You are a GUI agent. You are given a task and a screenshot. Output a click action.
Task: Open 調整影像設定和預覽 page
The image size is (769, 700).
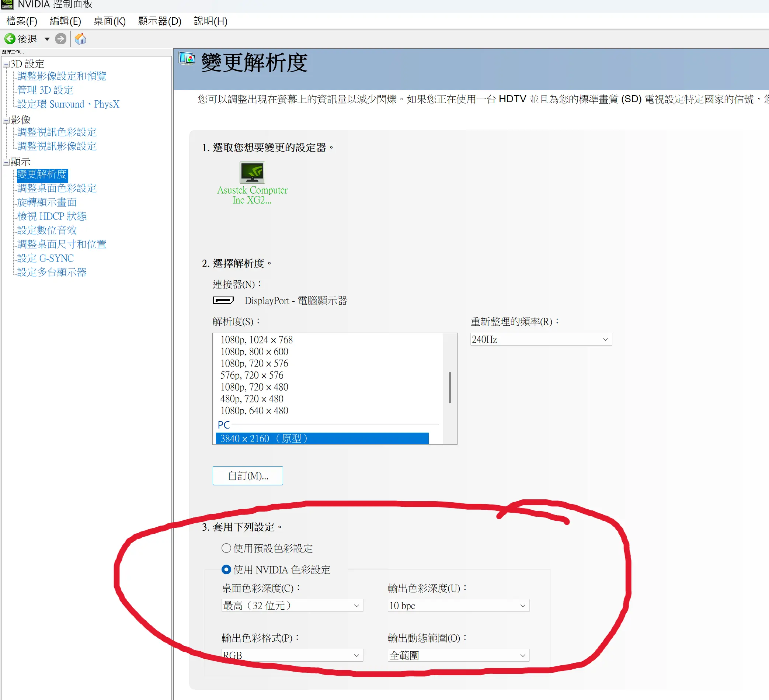click(x=62, y=76)
